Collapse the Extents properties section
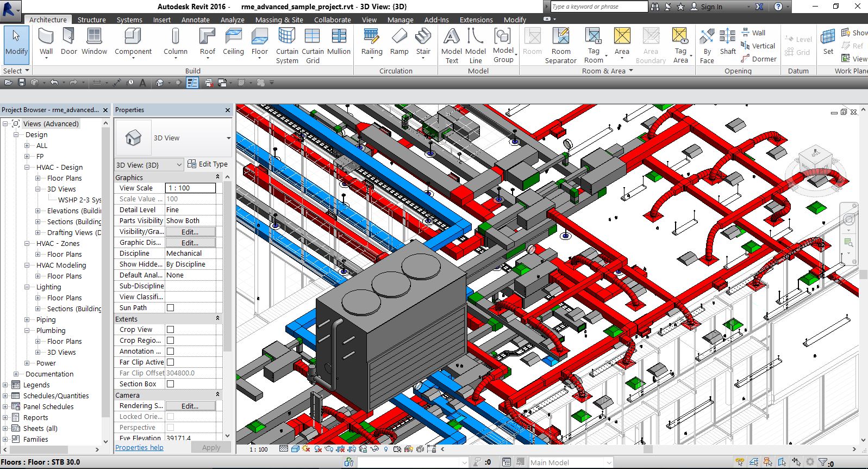The image size is (868, 469). pos(217,319)
